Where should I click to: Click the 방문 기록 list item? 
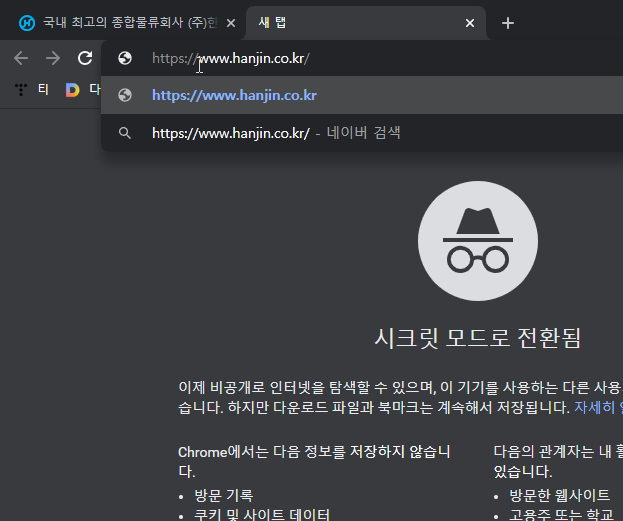[224, 496]
